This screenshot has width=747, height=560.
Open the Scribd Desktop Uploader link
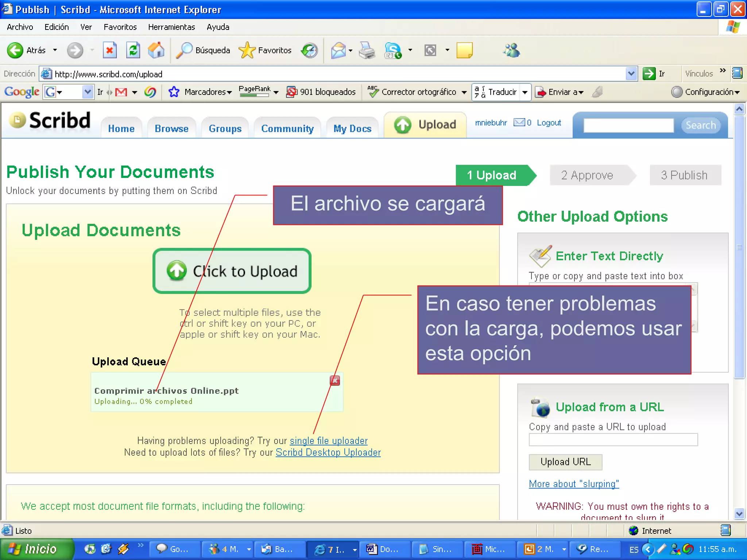coord(328,452)
